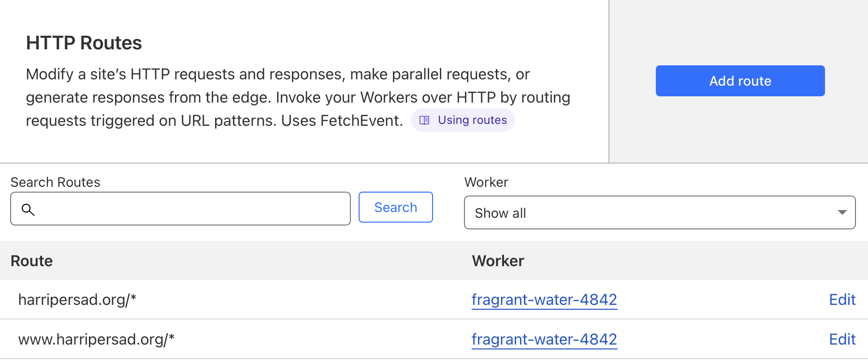This screenshot has width=868, height=362.
Task: Expand the Worker dropdown using its arrow
Action: click(x=842, y=212)
